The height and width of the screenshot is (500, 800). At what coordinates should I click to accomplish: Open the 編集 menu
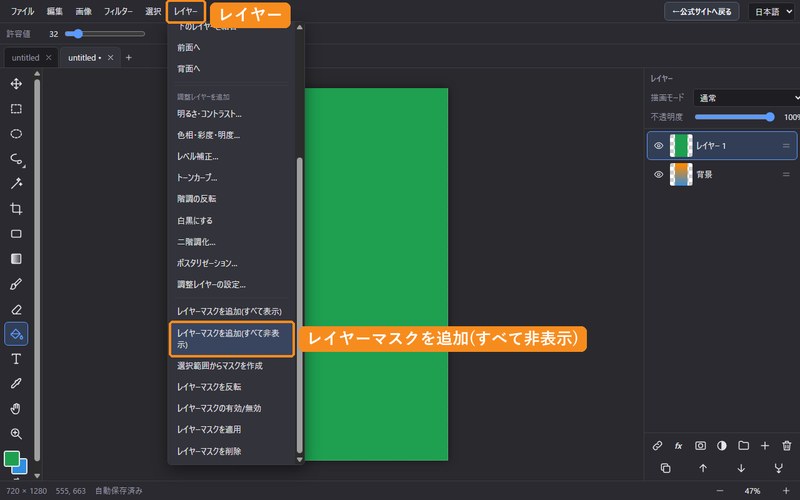click(x=55, y=11)
